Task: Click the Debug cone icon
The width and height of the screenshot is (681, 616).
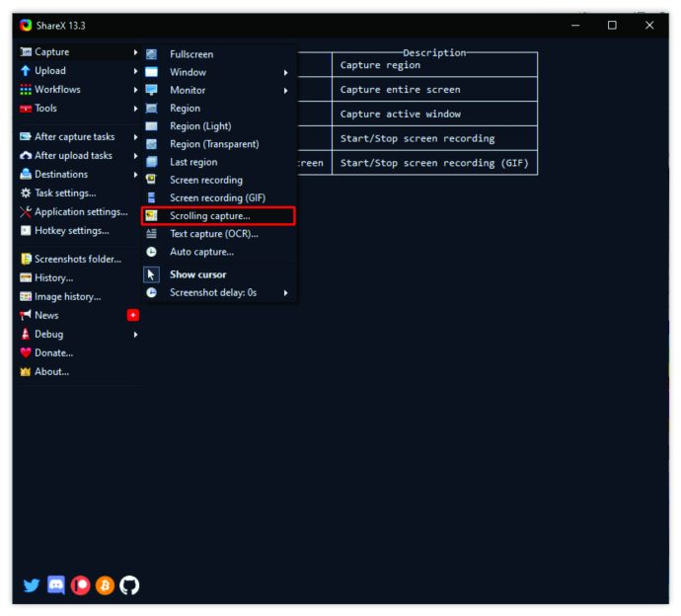Action: point(26,334)
